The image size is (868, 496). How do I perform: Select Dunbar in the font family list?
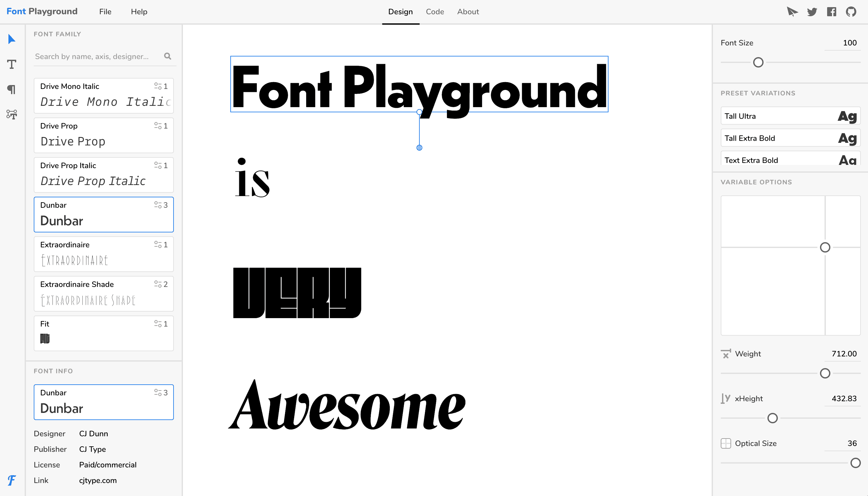point(104,215)
